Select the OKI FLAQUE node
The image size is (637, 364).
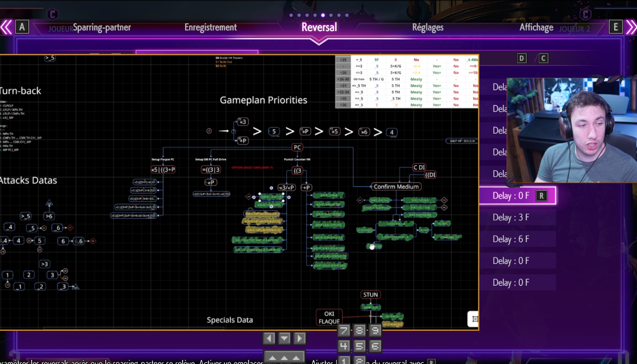(x=329, y=317)
